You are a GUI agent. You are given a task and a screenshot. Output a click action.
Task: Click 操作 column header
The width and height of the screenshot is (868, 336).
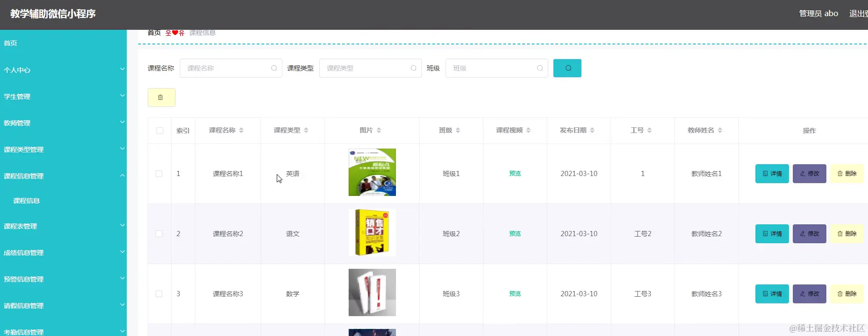tap(809, 131)
